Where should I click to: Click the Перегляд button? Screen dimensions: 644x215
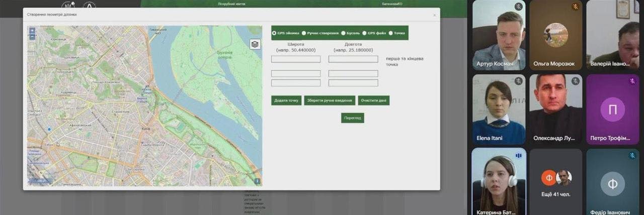(352, 118)
